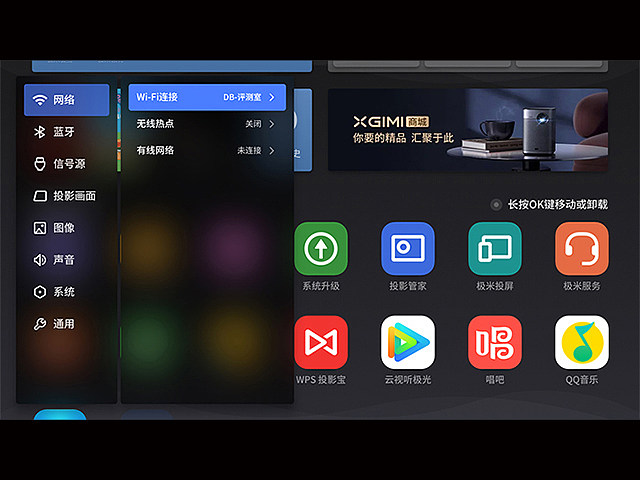Click the WPS 投影宝 app label
The height and width of the screenshot is (480, 640).
(321, 380)
